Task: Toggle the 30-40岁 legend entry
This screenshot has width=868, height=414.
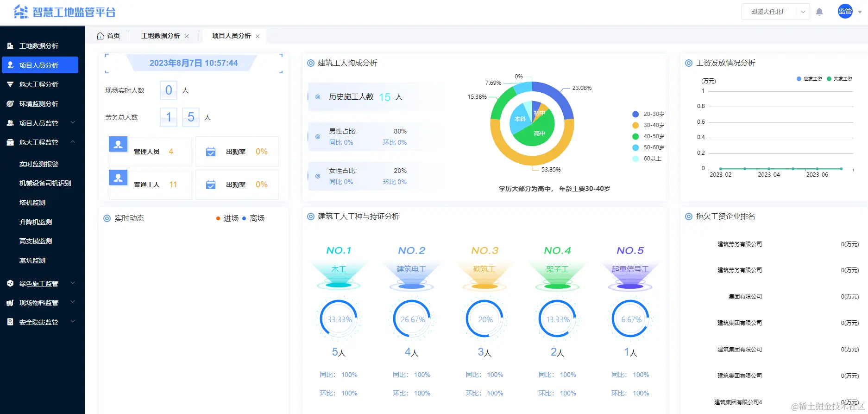Action: coord(648,125)
